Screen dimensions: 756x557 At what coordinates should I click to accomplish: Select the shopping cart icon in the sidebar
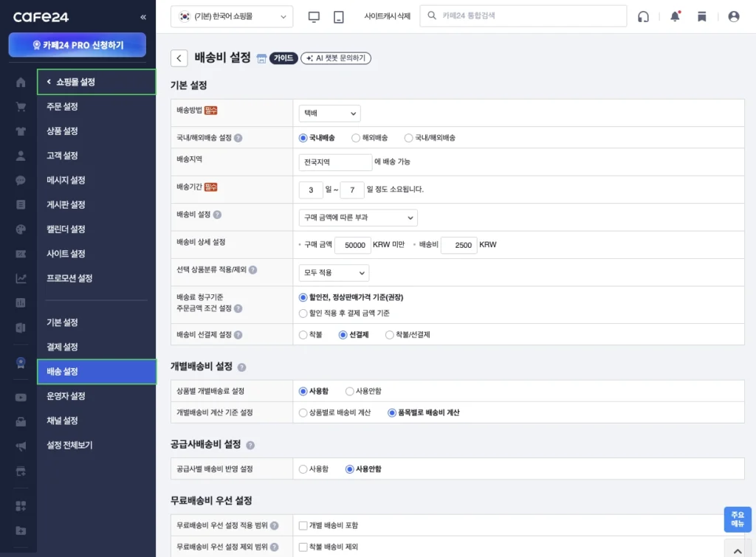pyautogui.click(x=20, y=107)
